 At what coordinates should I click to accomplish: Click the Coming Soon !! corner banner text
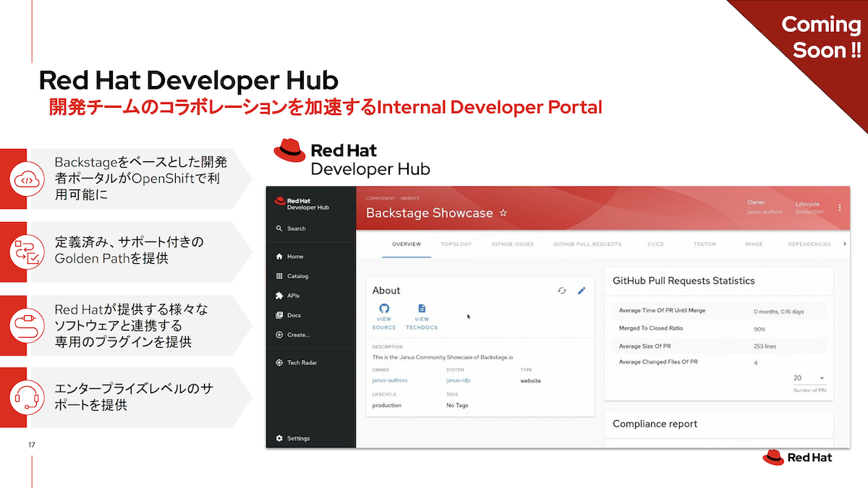tap(821, 37)
